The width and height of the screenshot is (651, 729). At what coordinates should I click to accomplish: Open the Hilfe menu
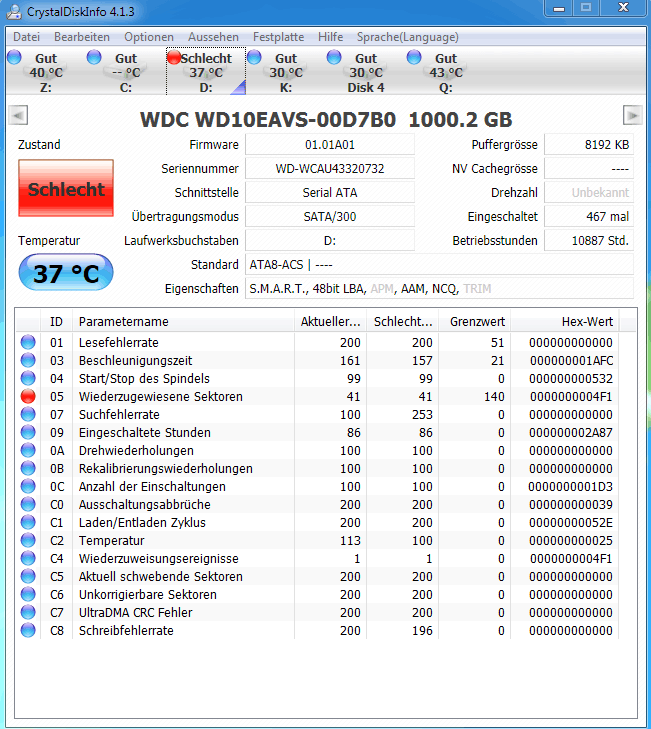click(331, 37)
